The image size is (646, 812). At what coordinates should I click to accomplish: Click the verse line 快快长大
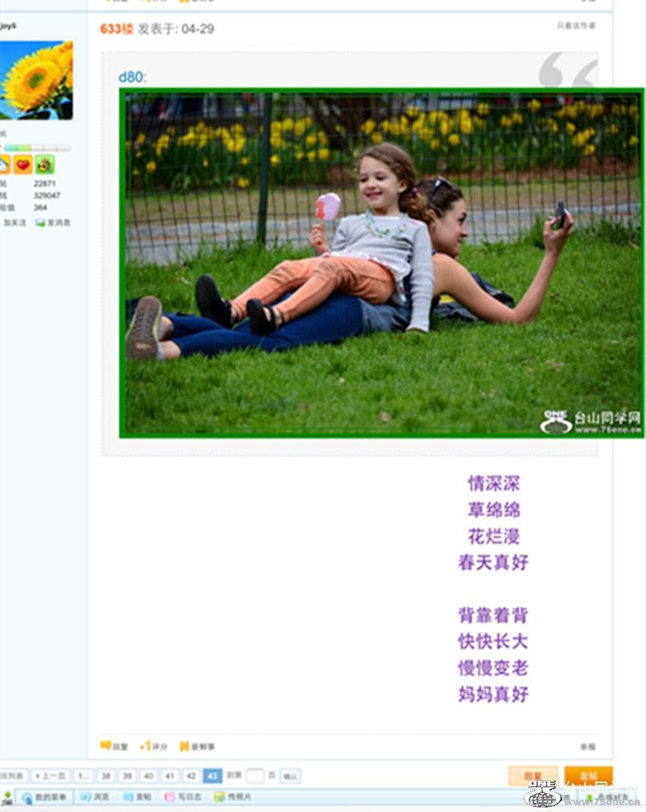click(x=493, y=642)
